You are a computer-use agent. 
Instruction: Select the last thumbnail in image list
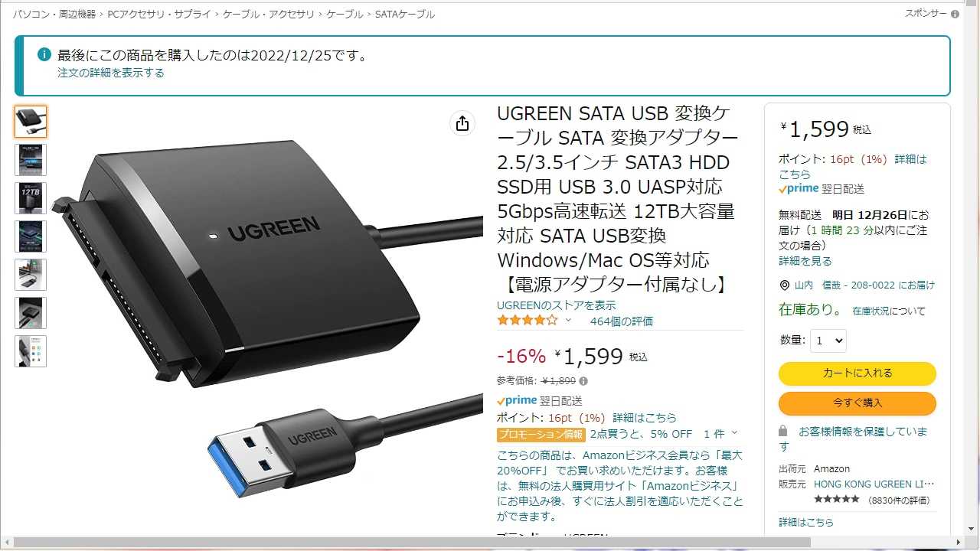click(x=31, y=351)
